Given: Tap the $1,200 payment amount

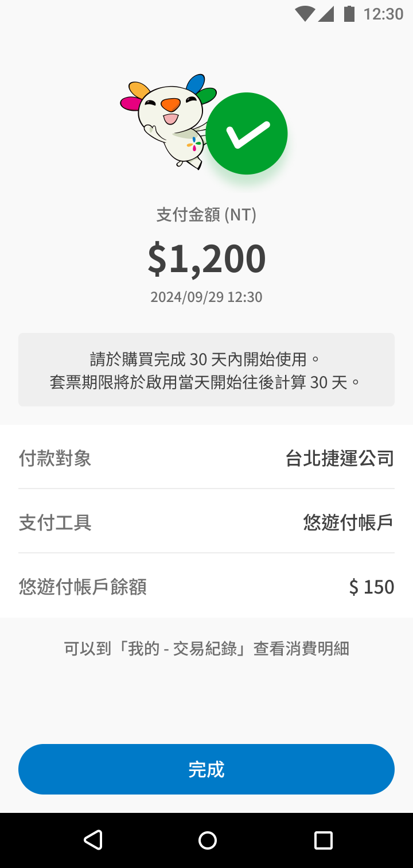Looking at the screenshot, I should (x=206, y=258).
